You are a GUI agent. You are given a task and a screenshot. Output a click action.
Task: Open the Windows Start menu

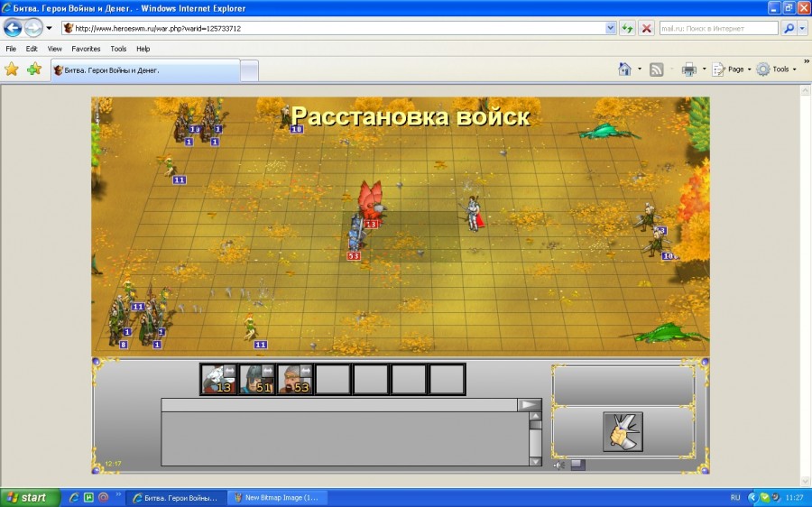[30, 498]
